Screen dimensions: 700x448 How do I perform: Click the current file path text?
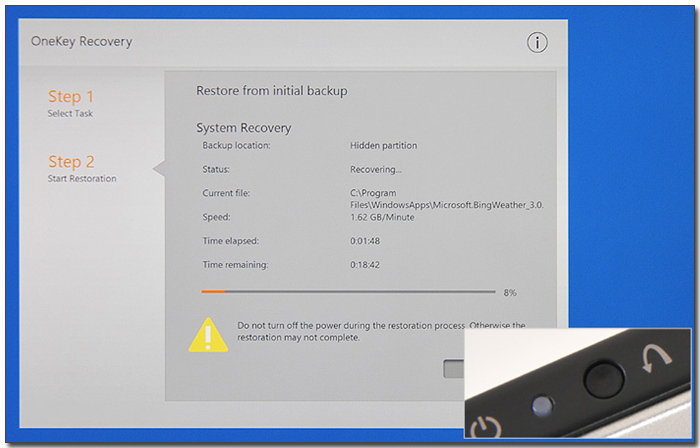click(x=446, y=204)
